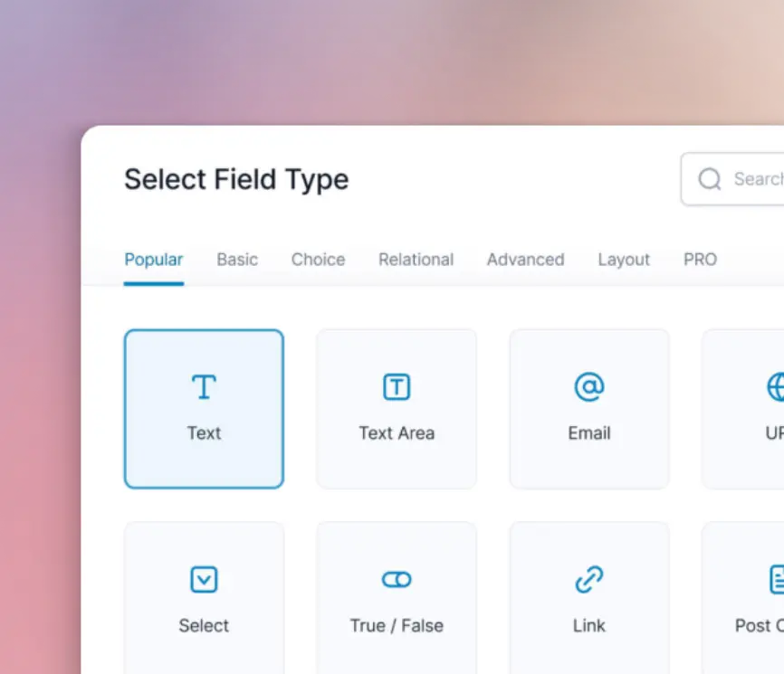Choose the Text Area icon
Image resolution: width=784 pixels, height=674 pixels.
coord(397,386)
